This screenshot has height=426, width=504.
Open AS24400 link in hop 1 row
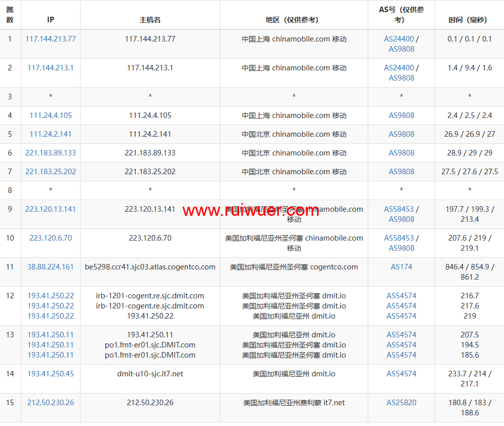point(399,39)
